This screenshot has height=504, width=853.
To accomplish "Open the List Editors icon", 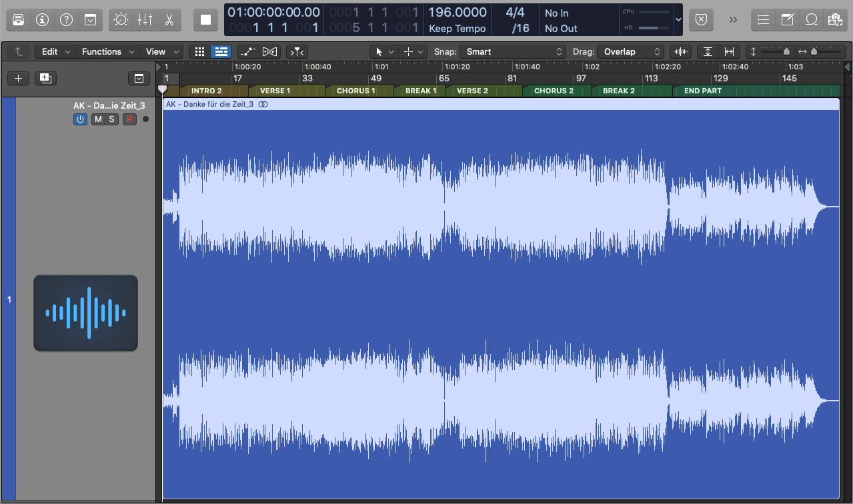I will [x=764, y=19].
